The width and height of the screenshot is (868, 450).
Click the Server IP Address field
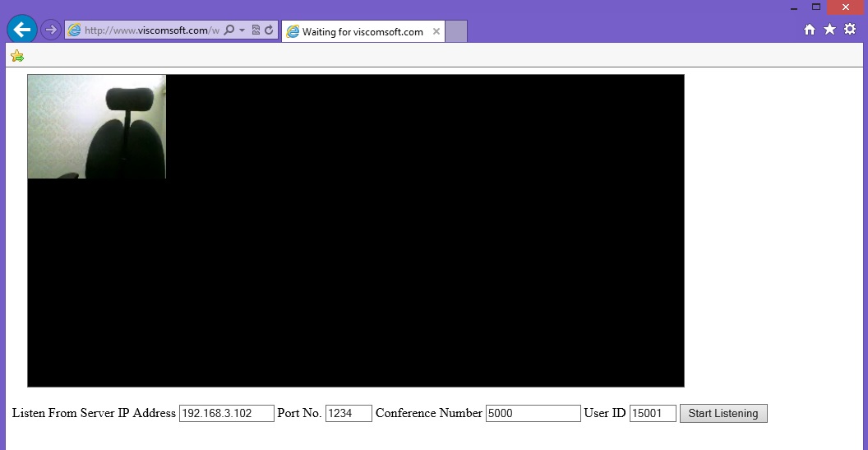(x=226, y=413)
